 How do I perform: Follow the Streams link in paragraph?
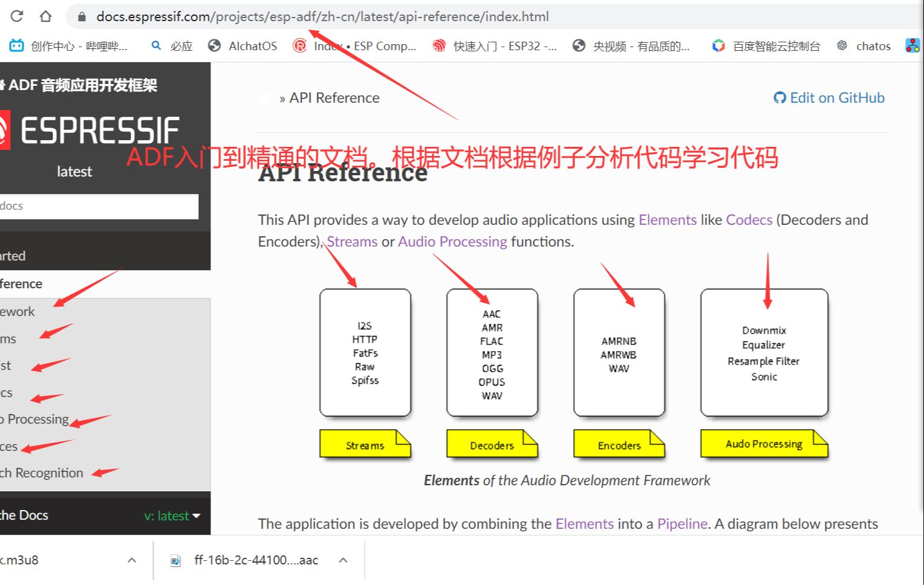pos(352,241)
